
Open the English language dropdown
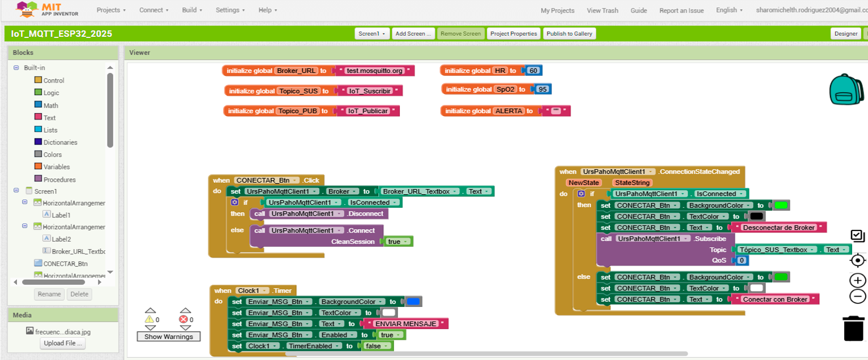(x=729, y=10)
